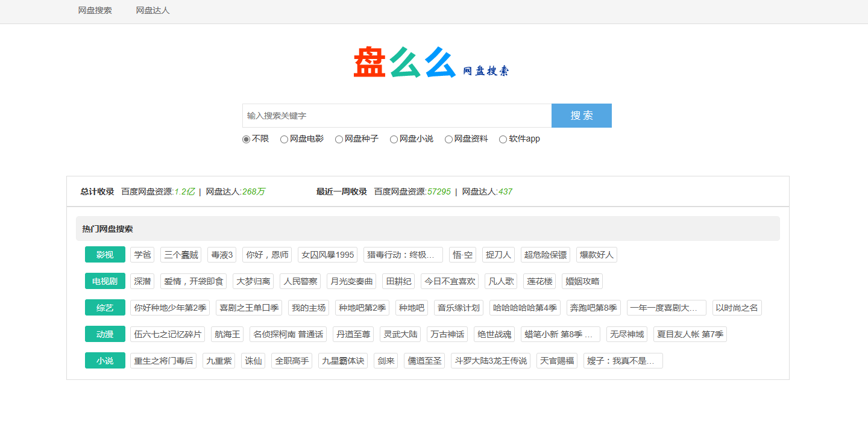Click the 莲花楼 link
Viewport: 868px width, 448px height.
pos(539,281)
